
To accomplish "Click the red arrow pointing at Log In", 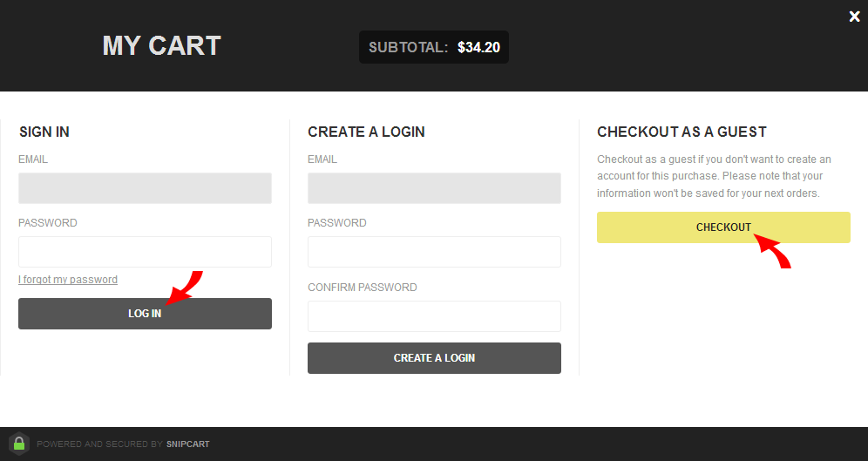I will coord(185,288).
